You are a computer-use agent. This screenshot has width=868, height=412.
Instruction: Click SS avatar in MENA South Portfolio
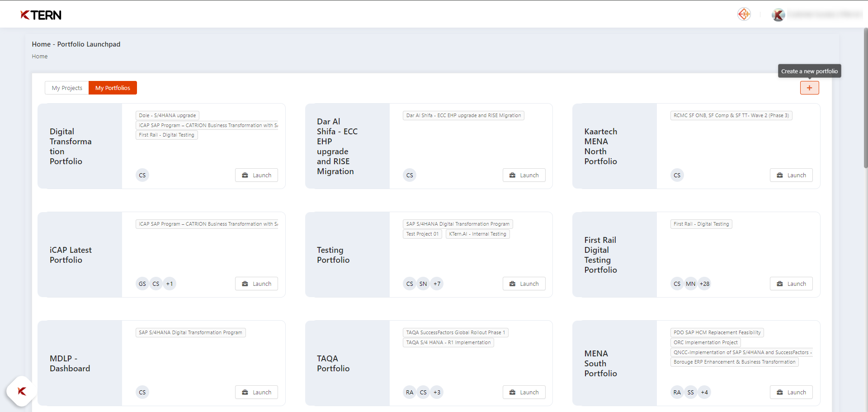point(690,392)
